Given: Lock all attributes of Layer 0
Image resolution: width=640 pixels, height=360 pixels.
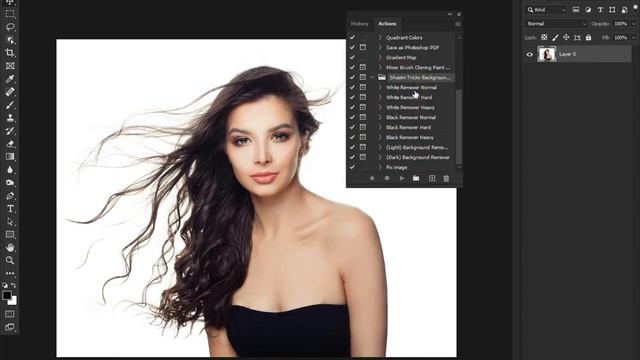Looking at the screenshot, I should tap(588, 38).
